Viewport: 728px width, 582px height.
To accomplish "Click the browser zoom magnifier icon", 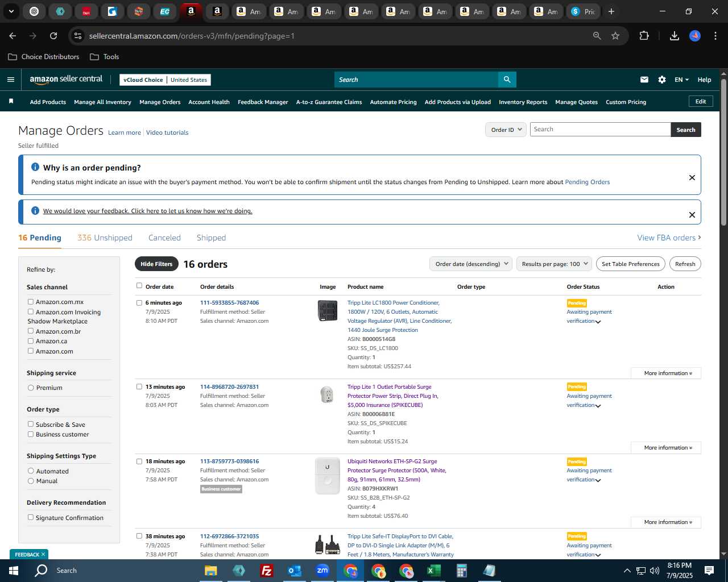I will coord(597,36).
